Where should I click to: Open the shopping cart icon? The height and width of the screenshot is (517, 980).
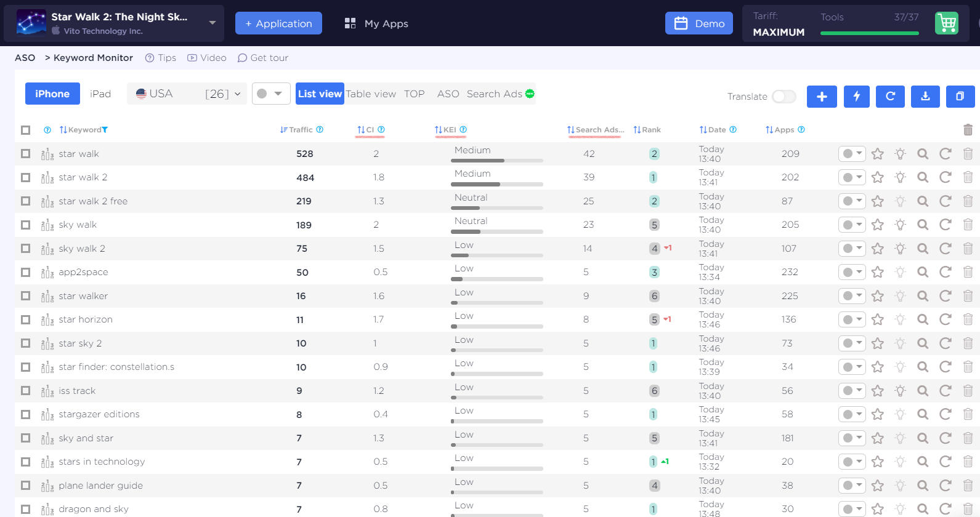click(947, 23)
